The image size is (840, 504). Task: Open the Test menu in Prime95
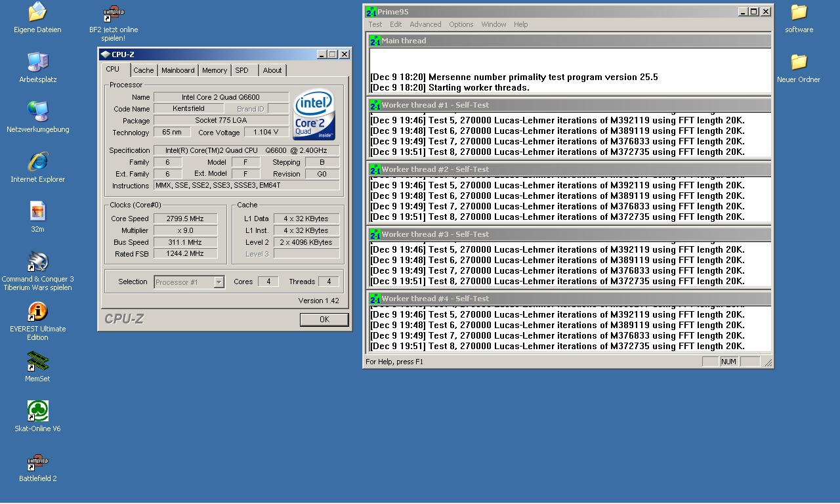pyautogui.click(x=375, y=24)
